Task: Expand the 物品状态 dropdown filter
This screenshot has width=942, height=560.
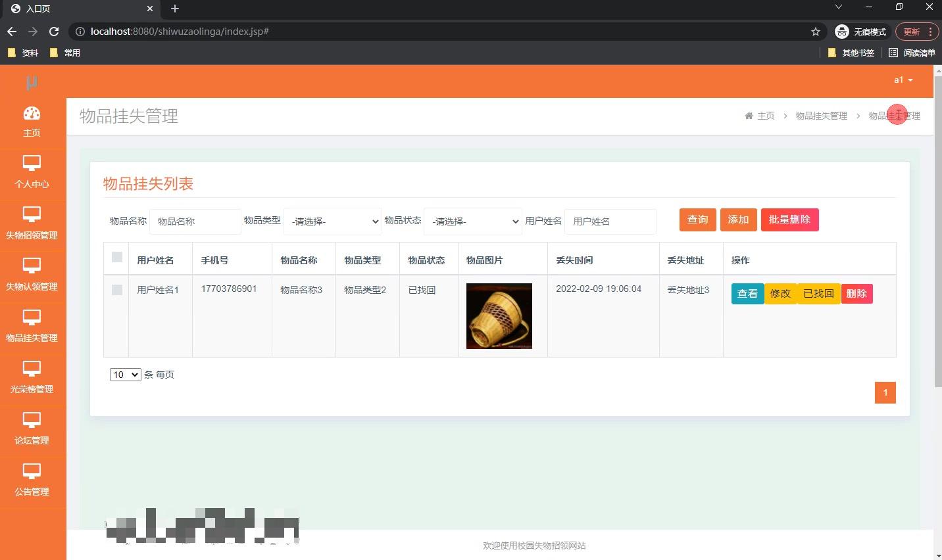Action: point(473,222)
